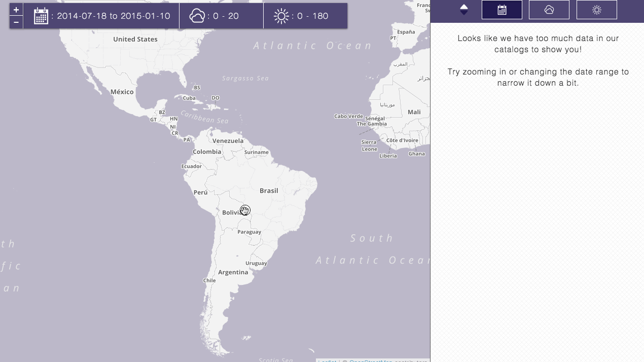Select the HN label on the map
Image resolution: width=644 pixels, height=362 pixels.
pyautogui.click(x=174, y=119)
